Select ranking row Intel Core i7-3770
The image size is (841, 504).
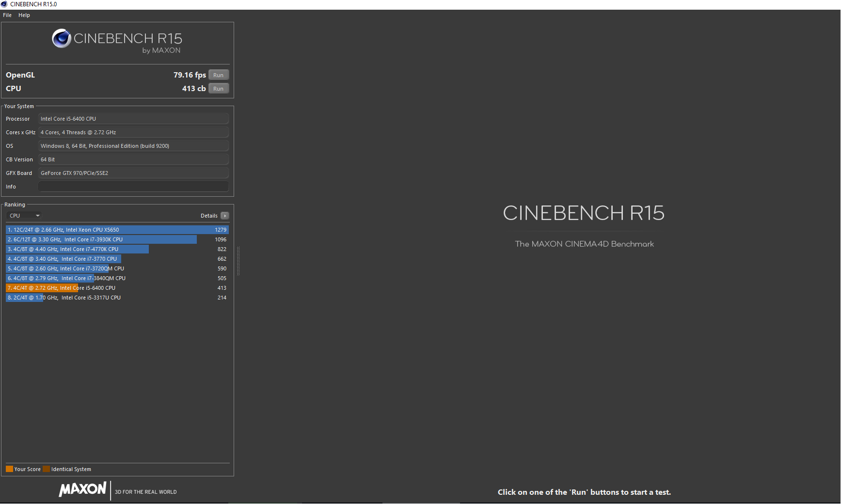point(117,259)
